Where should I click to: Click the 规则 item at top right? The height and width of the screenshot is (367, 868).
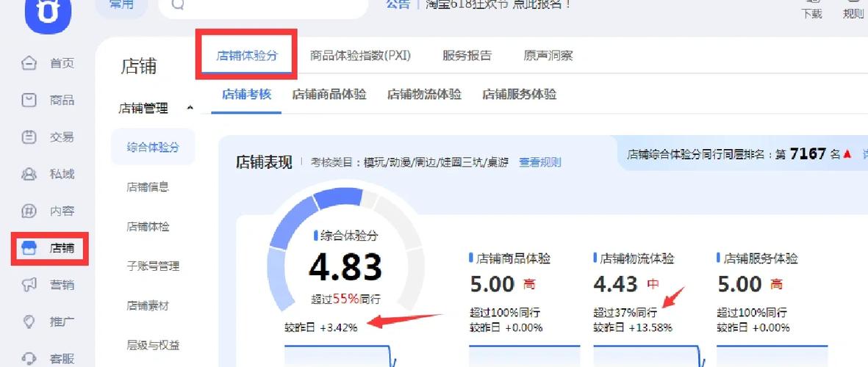(853, 10)
